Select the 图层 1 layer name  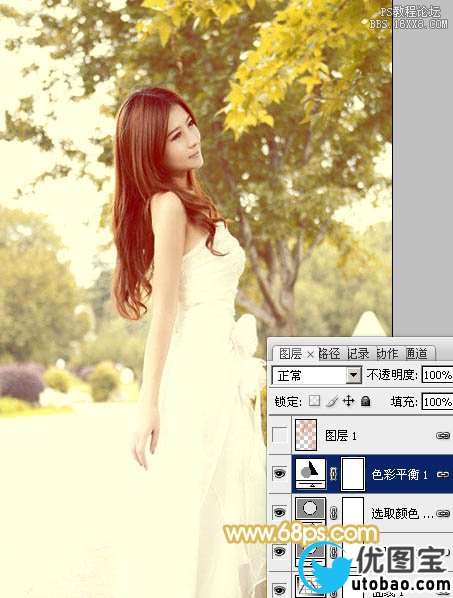[341, 436]
